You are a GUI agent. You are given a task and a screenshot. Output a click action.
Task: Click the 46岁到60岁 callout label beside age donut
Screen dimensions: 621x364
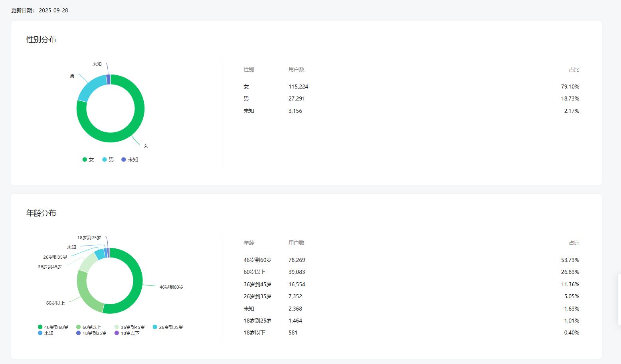pyautogui.click(x=172, y=287)
